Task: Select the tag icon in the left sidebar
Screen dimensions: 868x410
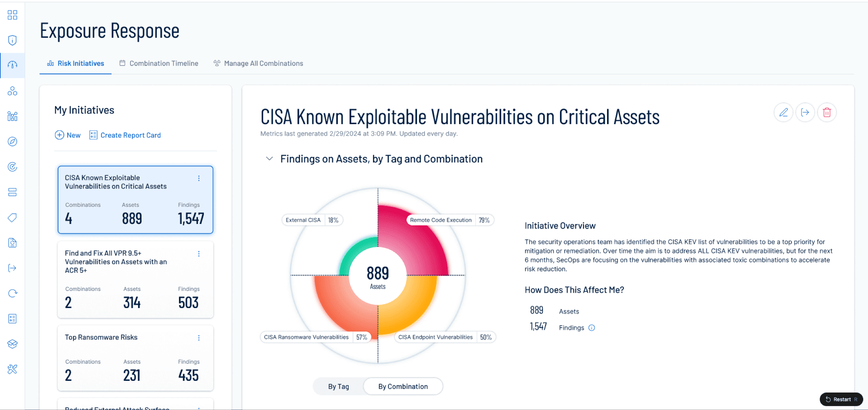Action: (12, 217)
